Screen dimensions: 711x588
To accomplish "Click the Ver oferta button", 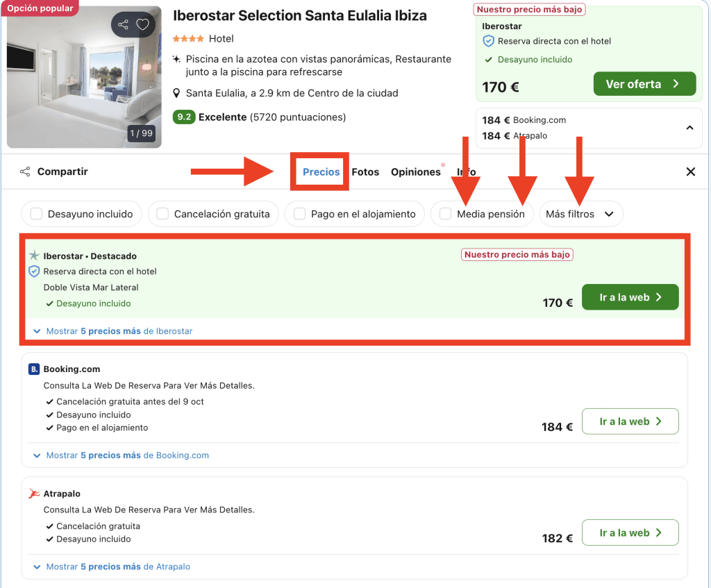I will (644, 84).
